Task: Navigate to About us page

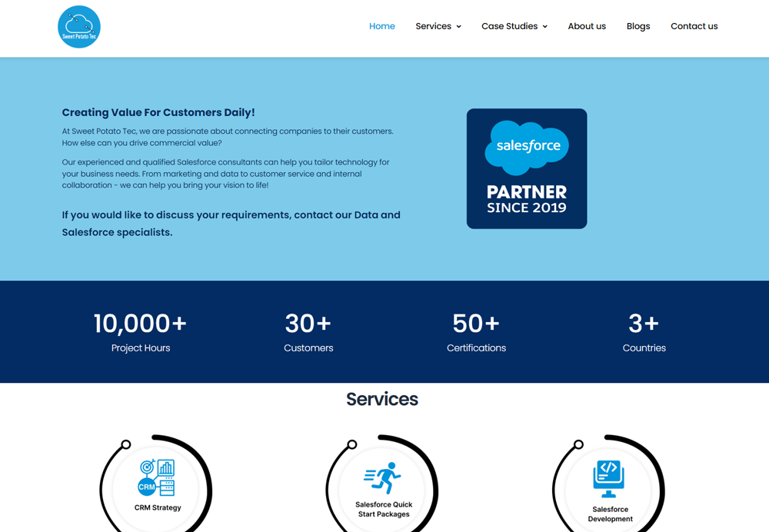Action: 587,26
